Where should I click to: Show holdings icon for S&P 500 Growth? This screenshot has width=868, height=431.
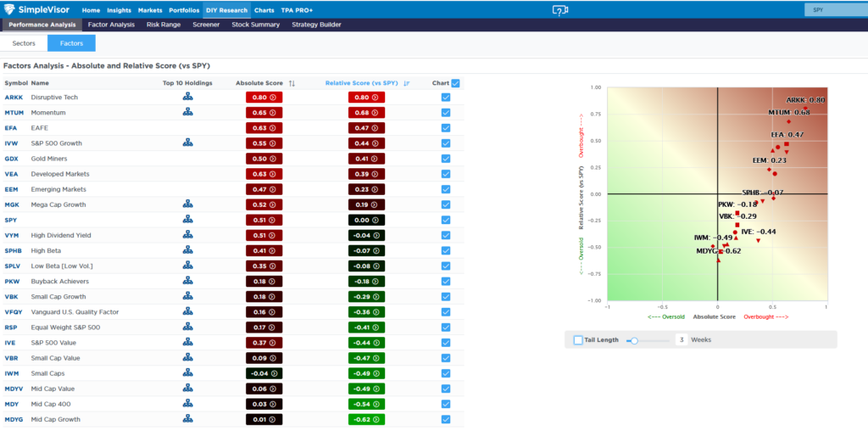pyautogui.click(x=187, y=143)
